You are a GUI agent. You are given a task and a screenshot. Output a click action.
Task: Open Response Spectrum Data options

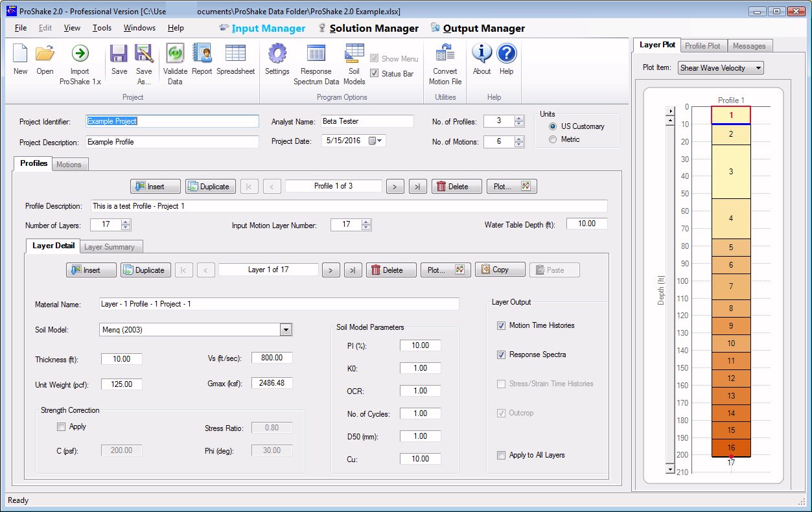click(316, 53)
